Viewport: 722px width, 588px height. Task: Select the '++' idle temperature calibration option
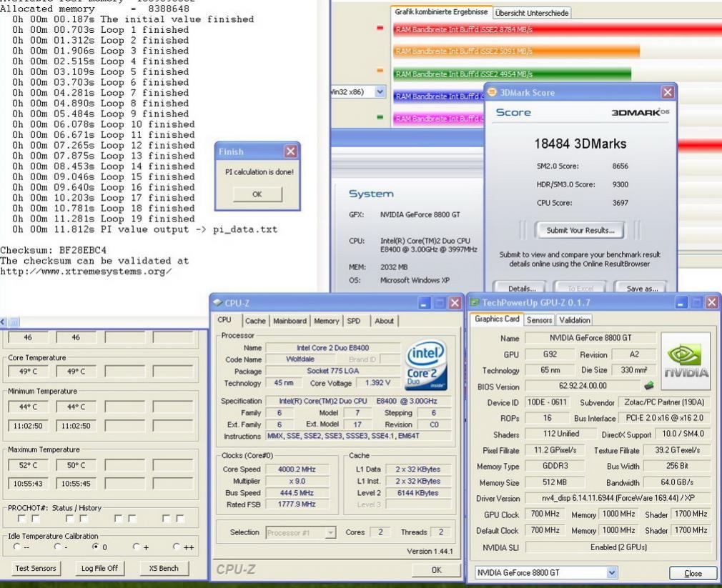pyautogui.click(x=176, y=547)
